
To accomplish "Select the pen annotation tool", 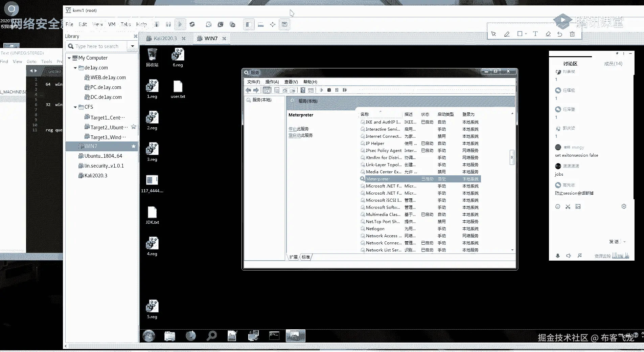I will 507,34.
